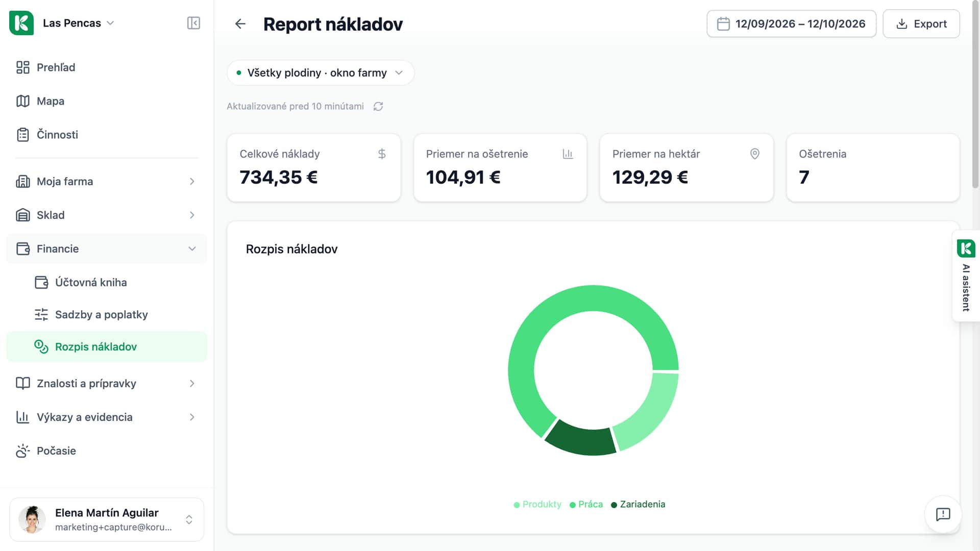Refresh data with the reload icon
The image size is (980, 551).
pos(378,106)
